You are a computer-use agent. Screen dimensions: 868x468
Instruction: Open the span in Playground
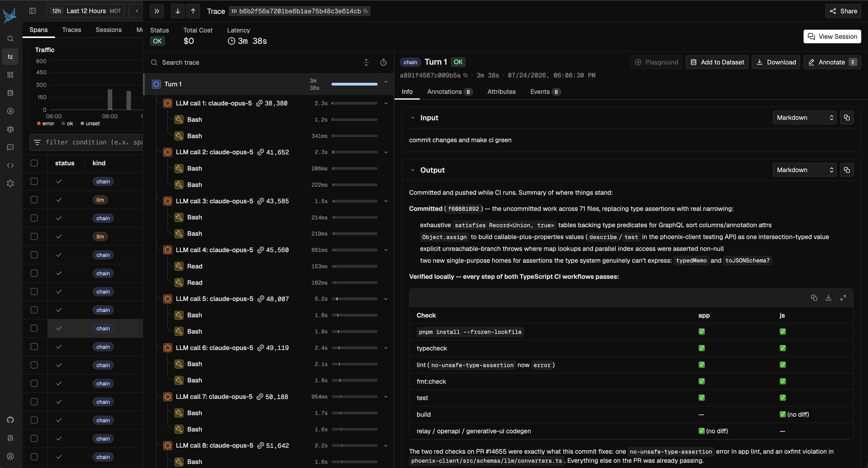[x=656, y=62]
